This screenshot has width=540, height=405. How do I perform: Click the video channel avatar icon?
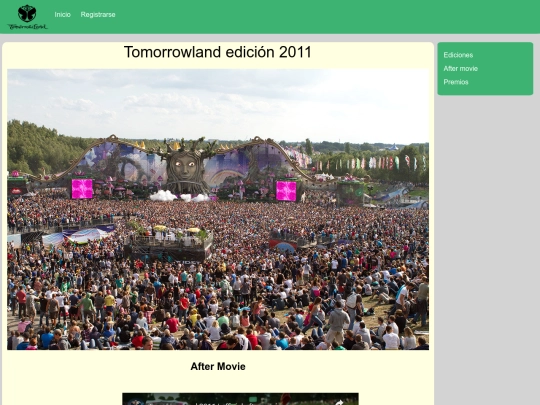[x=135, y=402]
